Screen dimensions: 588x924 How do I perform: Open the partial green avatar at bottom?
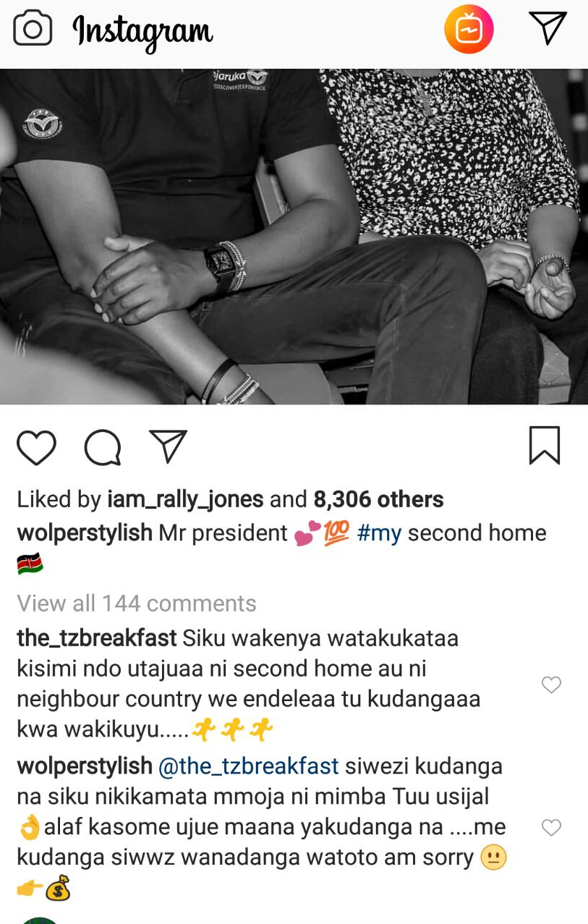[41, 920]
